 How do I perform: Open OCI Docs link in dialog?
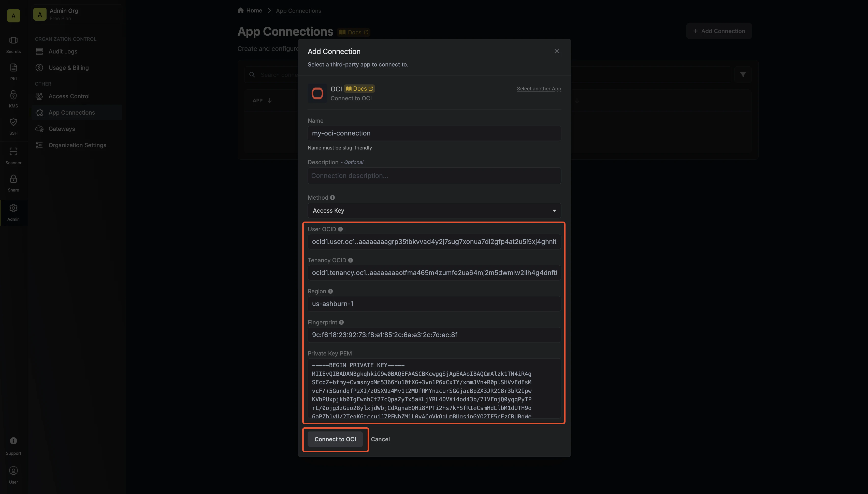359,89
